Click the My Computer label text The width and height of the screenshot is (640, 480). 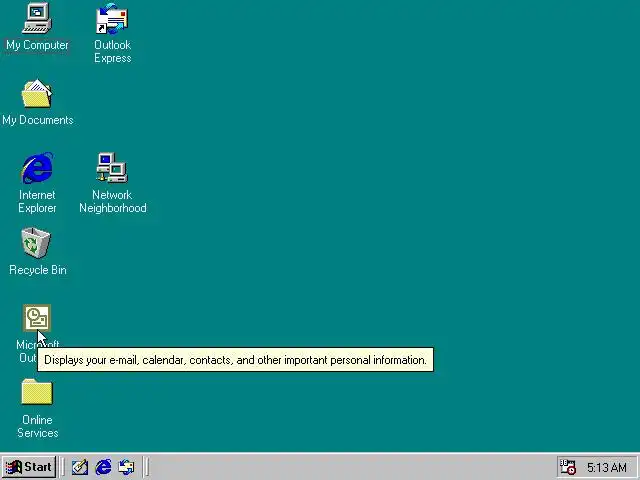[37, 45]
